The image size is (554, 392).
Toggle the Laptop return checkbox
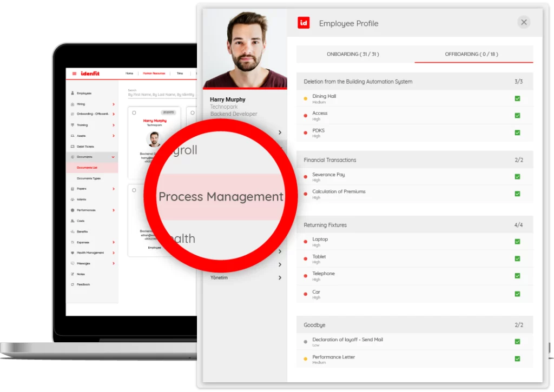[517, 242]
